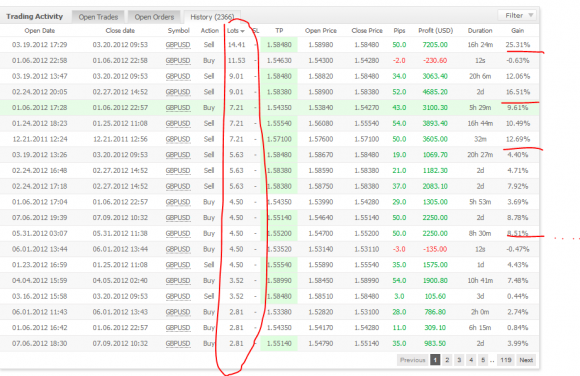Sort by Symbol column header

[x=178, y=31]
